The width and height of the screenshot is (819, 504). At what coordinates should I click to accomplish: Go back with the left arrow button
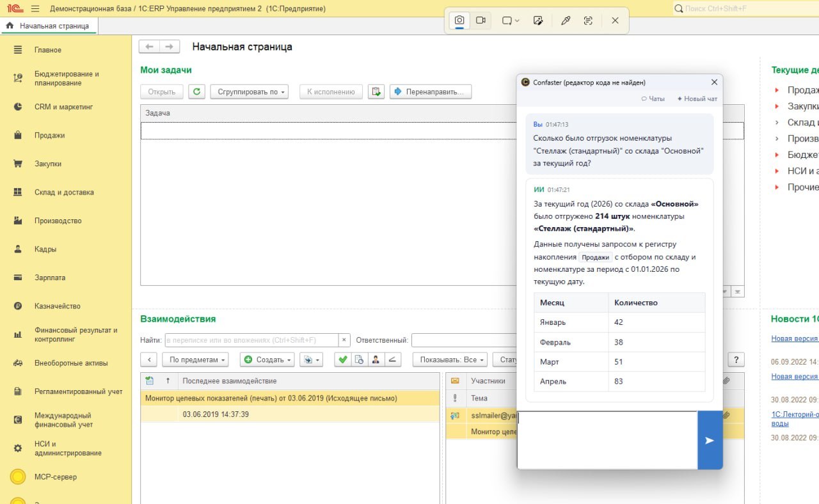150,47
